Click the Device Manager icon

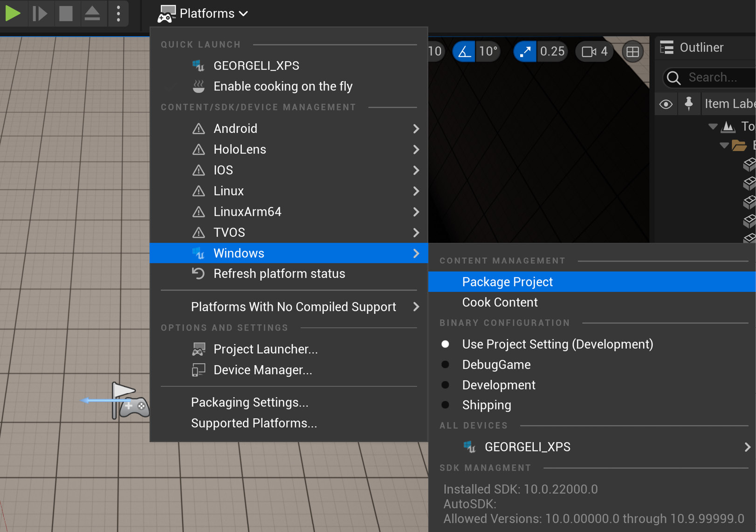tap(199, 370)
